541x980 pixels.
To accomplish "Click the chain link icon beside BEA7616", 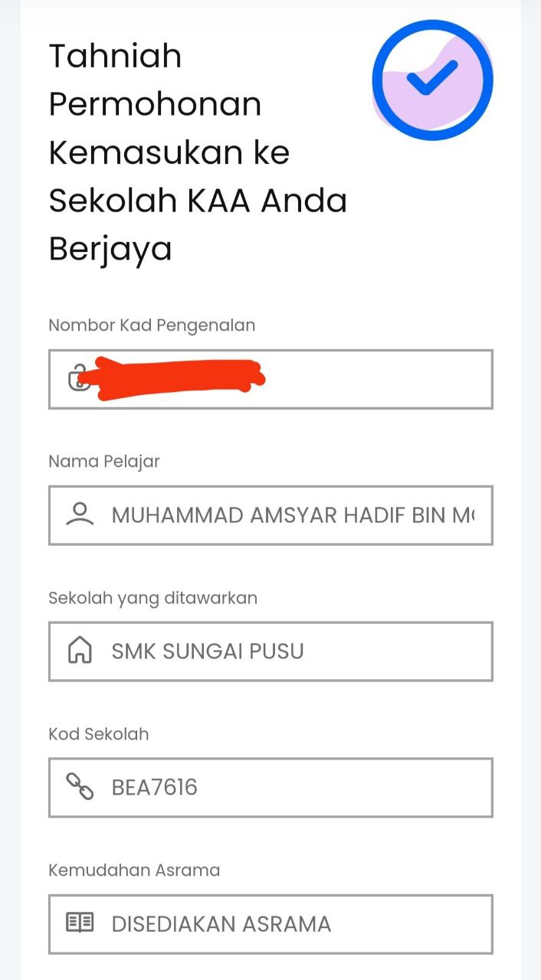I will click(80, 786).
